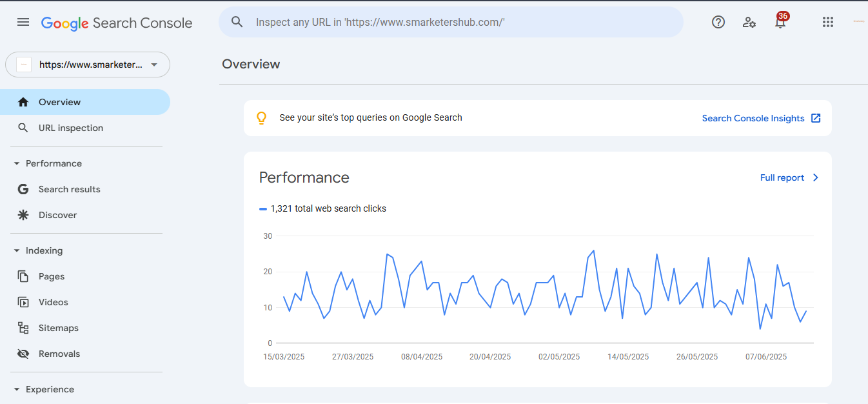Screen dimensions: 868x404
Task: Click the Videos play icon
Action: (23, 302)
